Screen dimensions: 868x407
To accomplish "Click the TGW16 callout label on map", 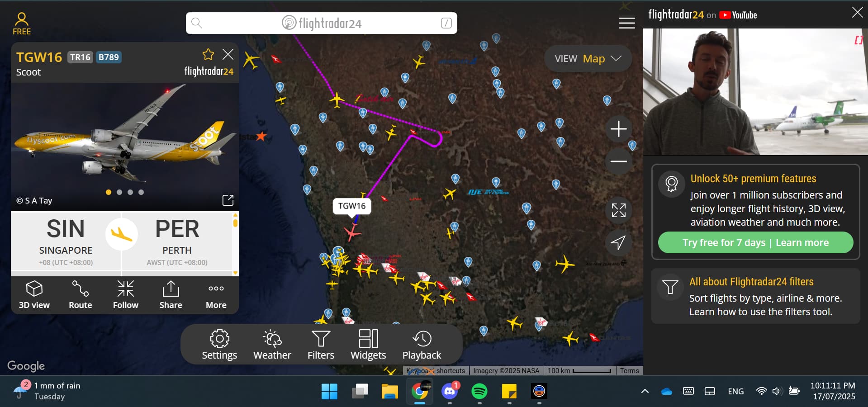I will pos(352,206).
